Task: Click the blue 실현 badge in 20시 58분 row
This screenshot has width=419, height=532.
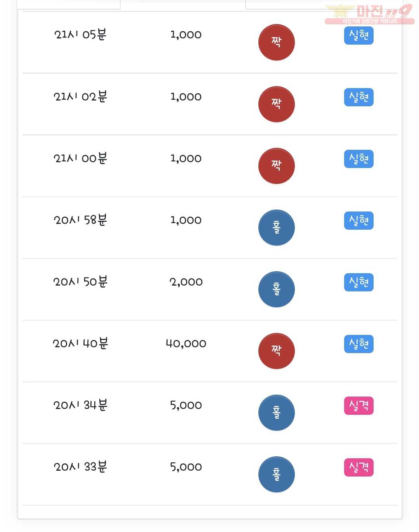Action: (359, 220)
